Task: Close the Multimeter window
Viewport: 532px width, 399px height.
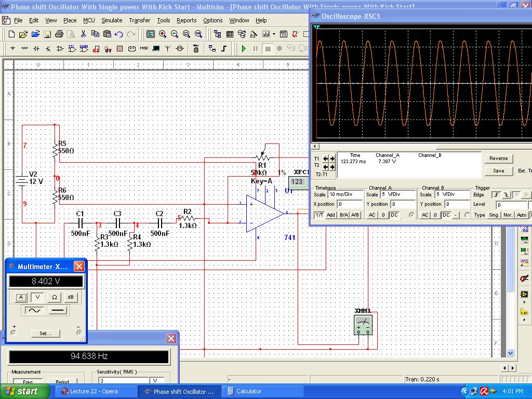Action: tap(79, 267)
